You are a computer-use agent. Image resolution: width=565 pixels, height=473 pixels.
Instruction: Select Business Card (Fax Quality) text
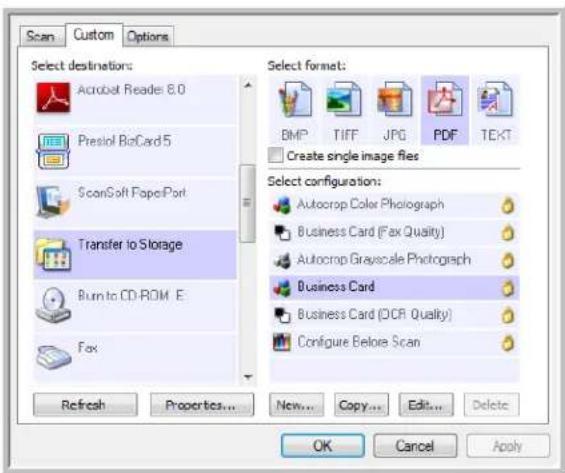coord(371,232)
